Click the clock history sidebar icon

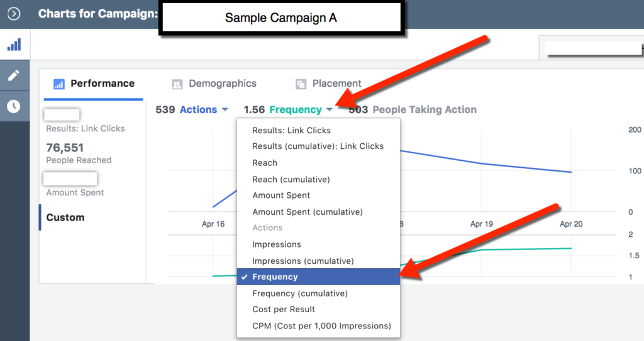tap(14, 106)
